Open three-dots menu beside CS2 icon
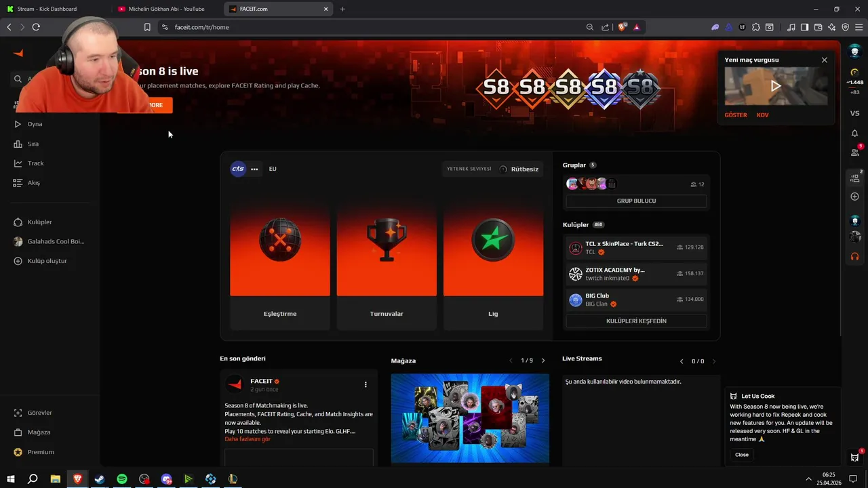 tap(254, 169)
